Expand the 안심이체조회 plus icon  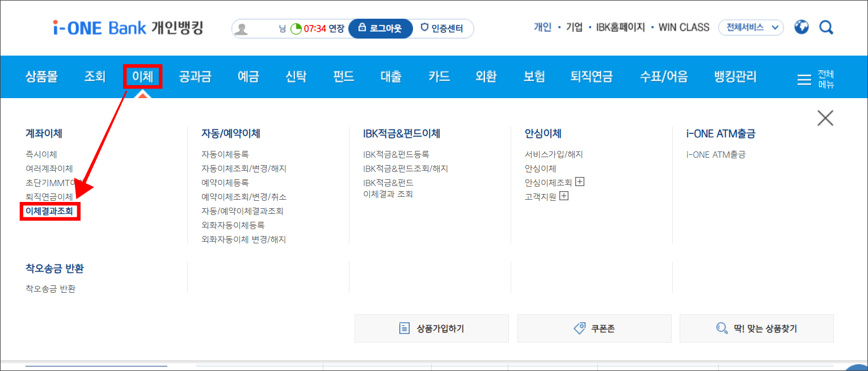(580, 182)
